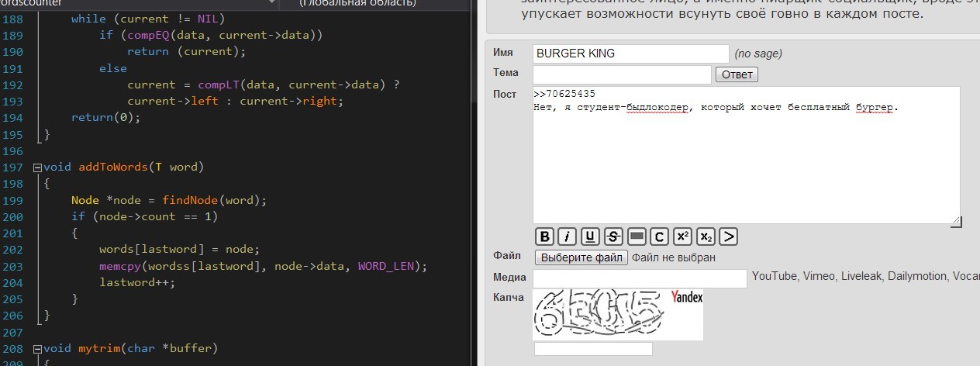This screenshot has width=980, height=366.
Task: Grab the textarea resize handle corner
Action: pos(955,222)
